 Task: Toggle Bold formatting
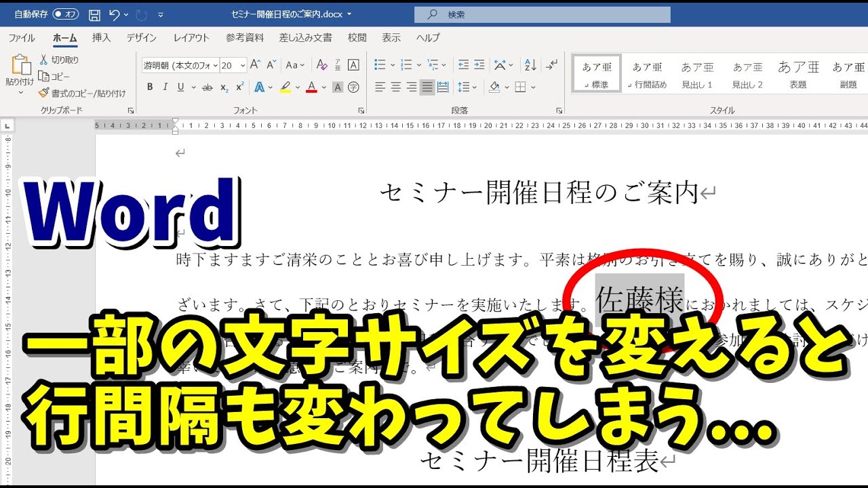149,87
